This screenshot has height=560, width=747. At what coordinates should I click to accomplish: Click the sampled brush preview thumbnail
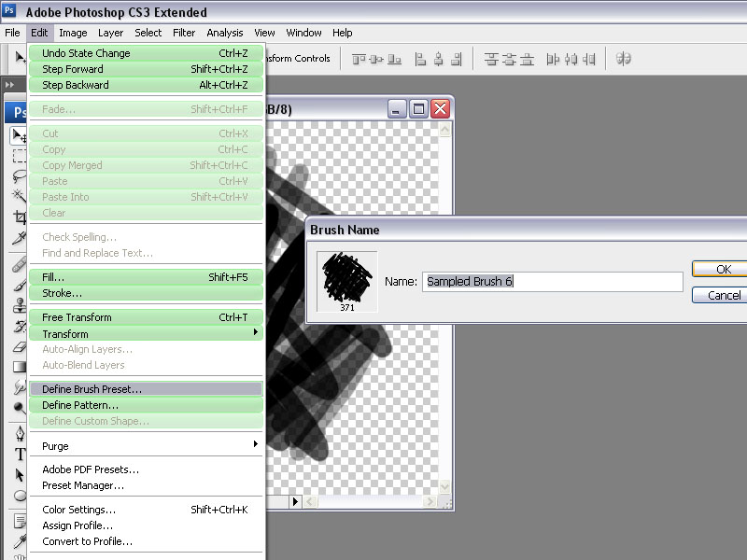(x=346, y=277)
